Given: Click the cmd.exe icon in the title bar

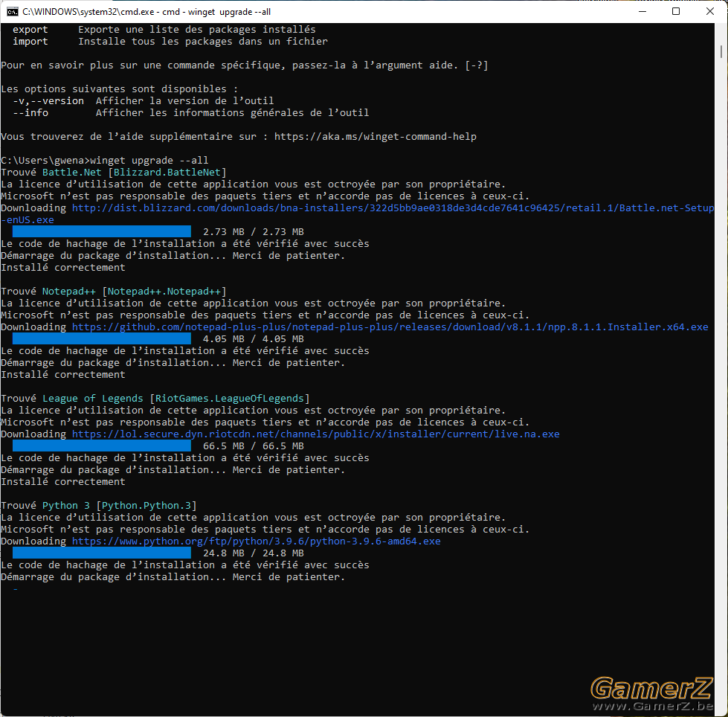Looking at the screenshot, I should (12, 12).
